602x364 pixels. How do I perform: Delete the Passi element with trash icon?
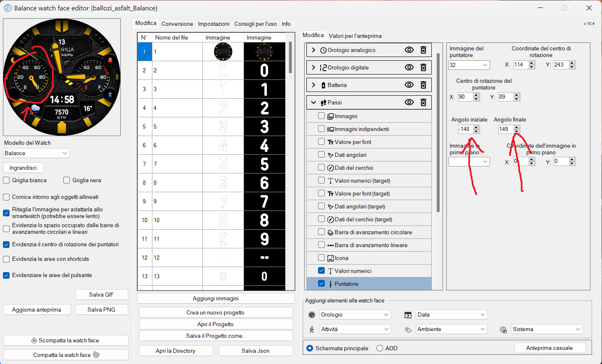[x=423, y=102]
